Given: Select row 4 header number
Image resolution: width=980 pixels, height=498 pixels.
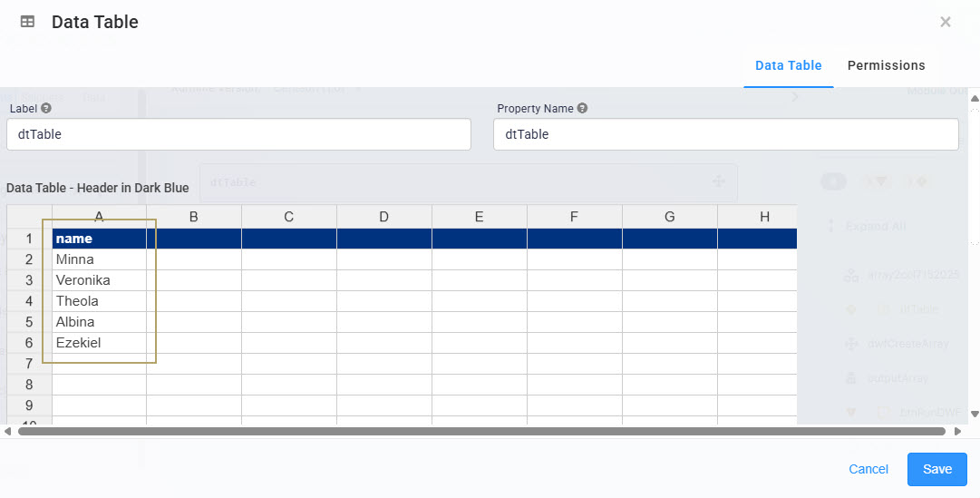Looking at the screenshot, I should [x=29, y=301].
